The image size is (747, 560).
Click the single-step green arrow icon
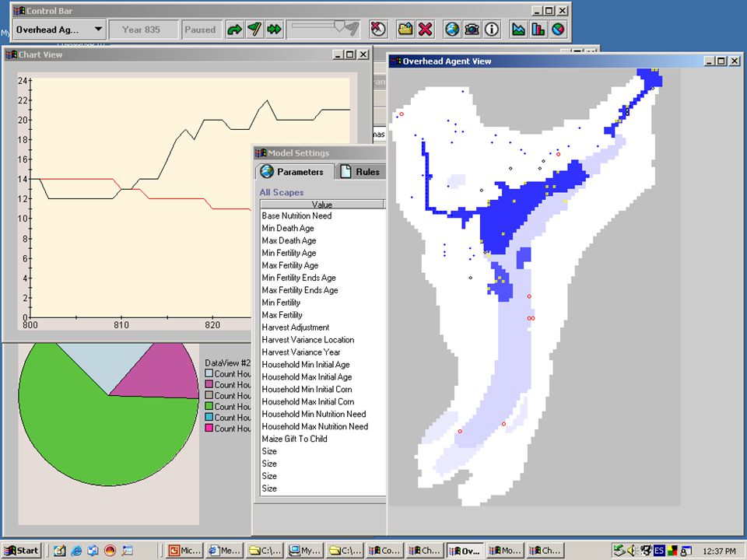point(234,30)
